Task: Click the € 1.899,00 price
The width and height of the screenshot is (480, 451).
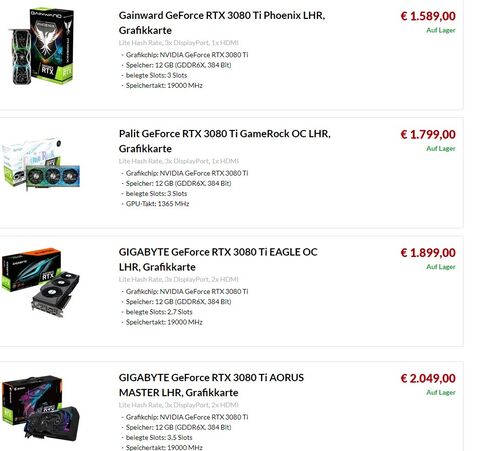Action: point(428,253)
